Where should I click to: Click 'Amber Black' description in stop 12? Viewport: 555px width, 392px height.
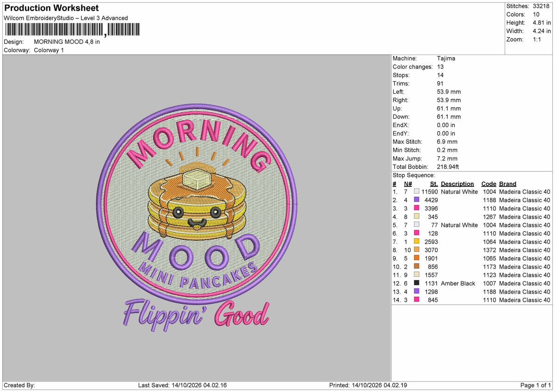[459, 283]
